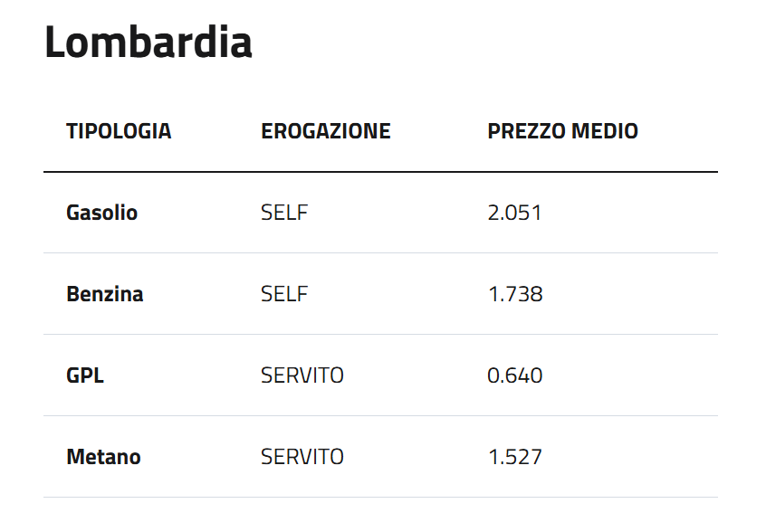Select the Metano fuel type cell
Viewport: 766px width, 532px height.
point(103,457)
